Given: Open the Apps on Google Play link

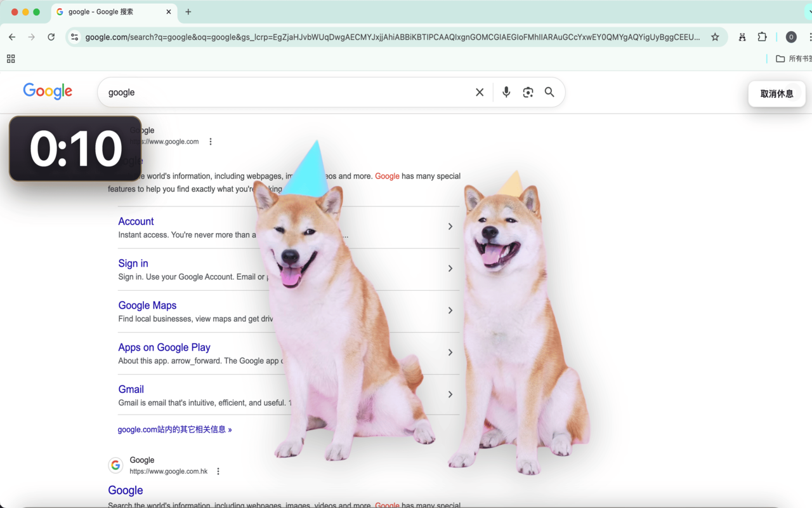Looking at the screenshot, I should pyautogui.click(x=164, y=347).
